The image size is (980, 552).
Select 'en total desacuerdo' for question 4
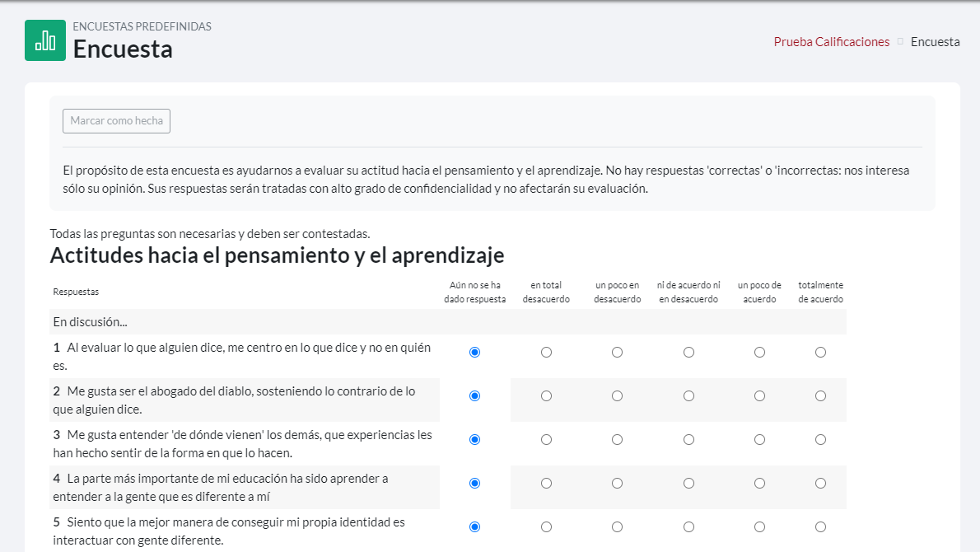546,484
